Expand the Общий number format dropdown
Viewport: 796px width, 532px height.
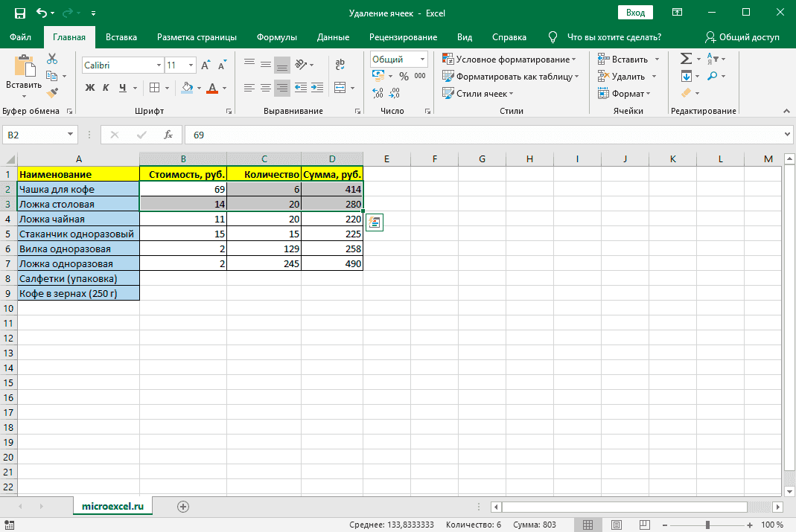(x=423, y=60)
